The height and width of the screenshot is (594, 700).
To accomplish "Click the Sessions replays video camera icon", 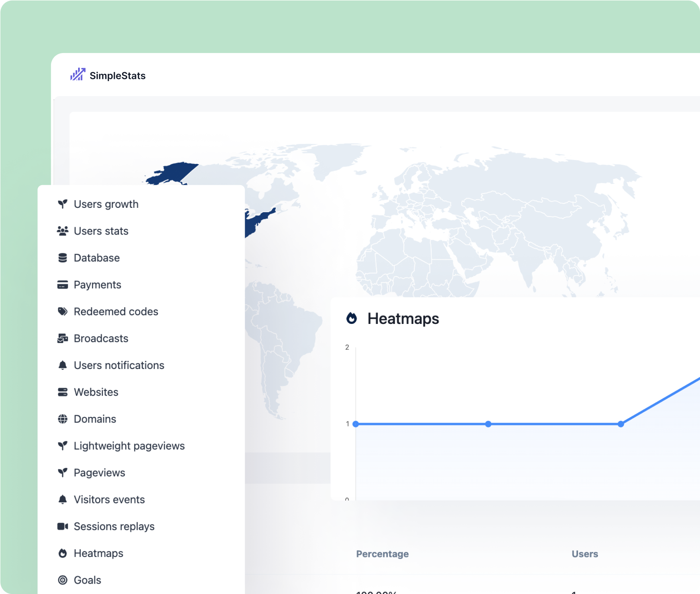I will (63, 527).
